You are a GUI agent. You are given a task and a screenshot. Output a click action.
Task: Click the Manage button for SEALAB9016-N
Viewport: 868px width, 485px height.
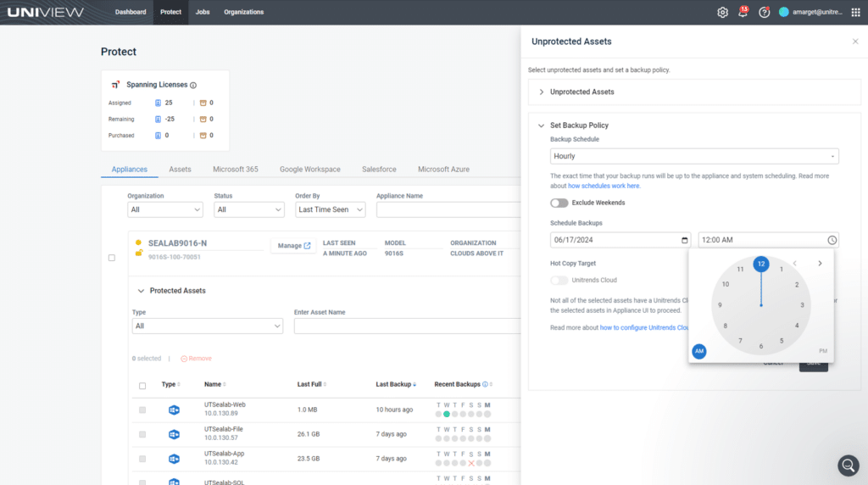click(x=294, y=246)
